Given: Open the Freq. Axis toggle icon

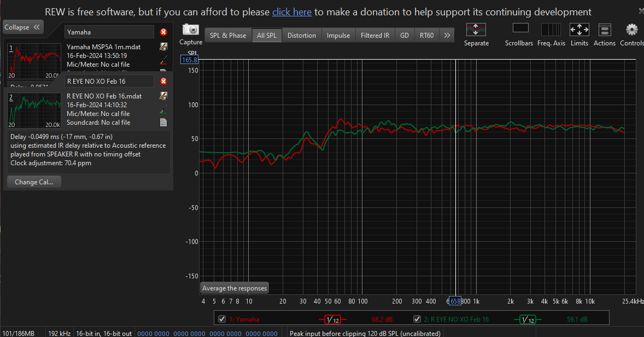Looking at the screenshot, I should [x=551, y=30].
